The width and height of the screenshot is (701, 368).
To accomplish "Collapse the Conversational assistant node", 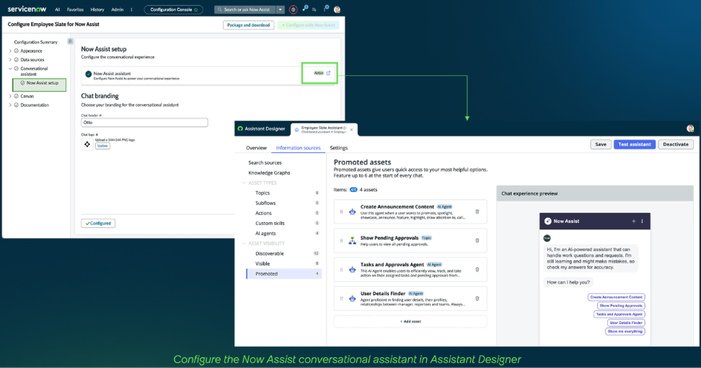I will pyautogui.click(x=10, y=68).
